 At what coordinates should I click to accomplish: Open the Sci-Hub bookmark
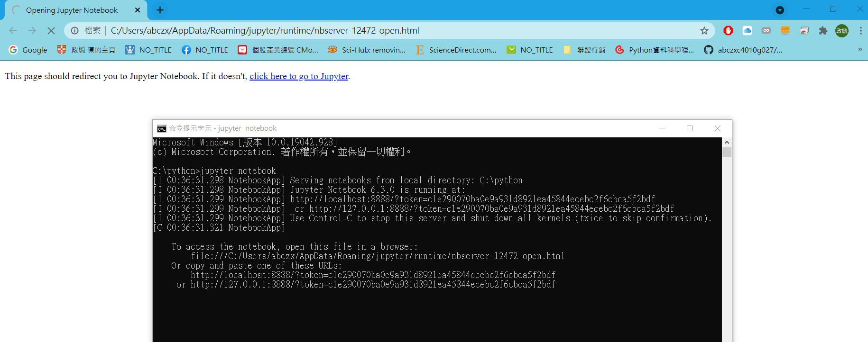pyautogui.click(x=367, y=50)
